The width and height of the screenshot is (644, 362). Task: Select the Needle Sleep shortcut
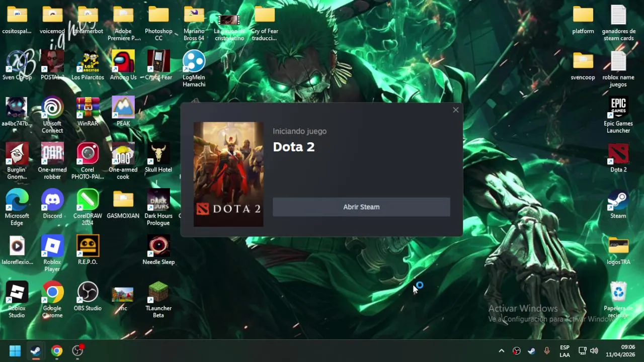click(x=158, y=250)
